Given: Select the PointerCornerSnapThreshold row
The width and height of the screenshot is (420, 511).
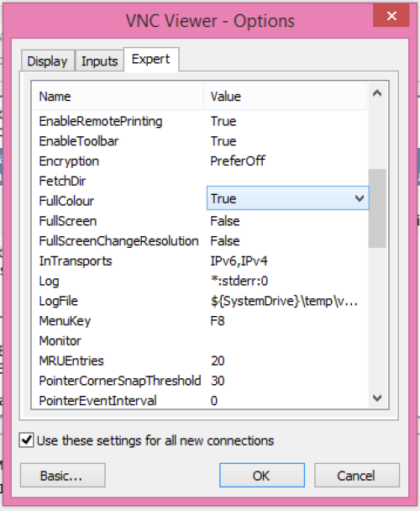Looking at the screenshot, I should pyautogui.click(x=199, y=381).
